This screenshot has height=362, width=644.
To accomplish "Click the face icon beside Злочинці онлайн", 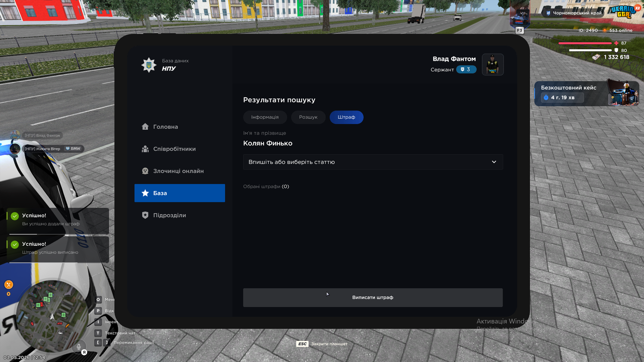I will (x=145, y=171).
